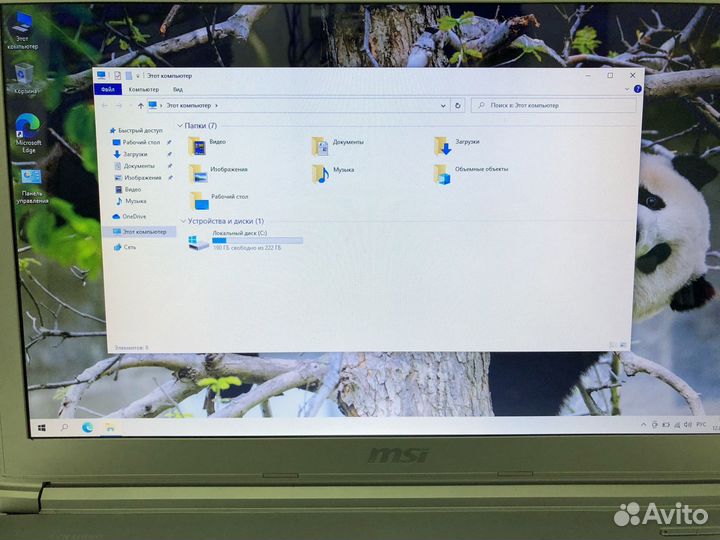Image resolution: width=720 pixels, height=540 pixels.
Task: Click the search box Поиск: Этот компьютер
Action: tap(554, 106)
